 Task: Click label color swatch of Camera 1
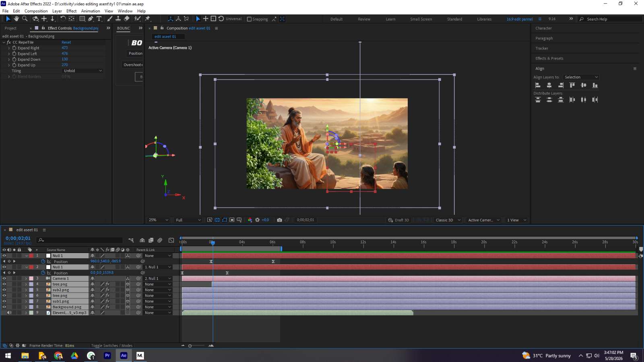31,278
